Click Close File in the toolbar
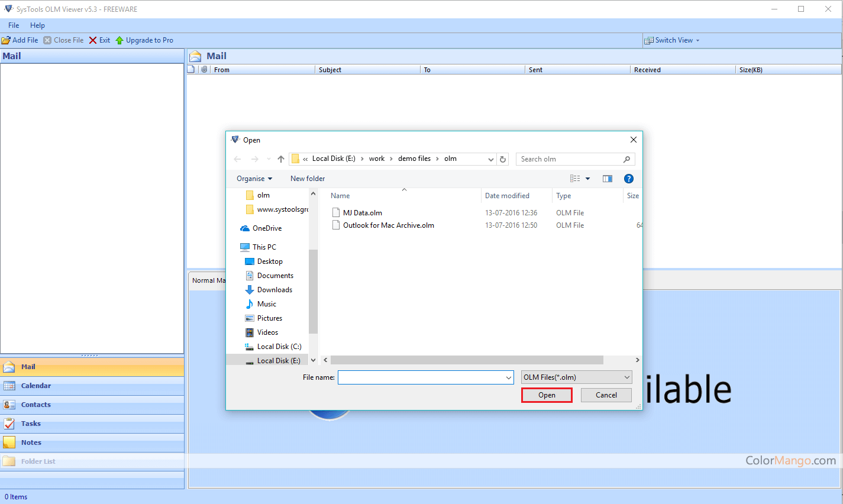This screenshot has width=843, height=504. [x=63, y=40]
